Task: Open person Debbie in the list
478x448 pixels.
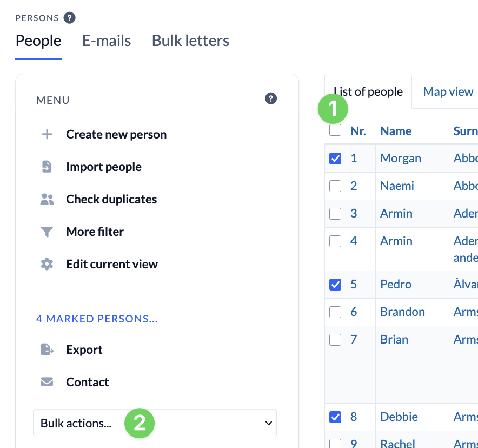Action: pos(399,417)
